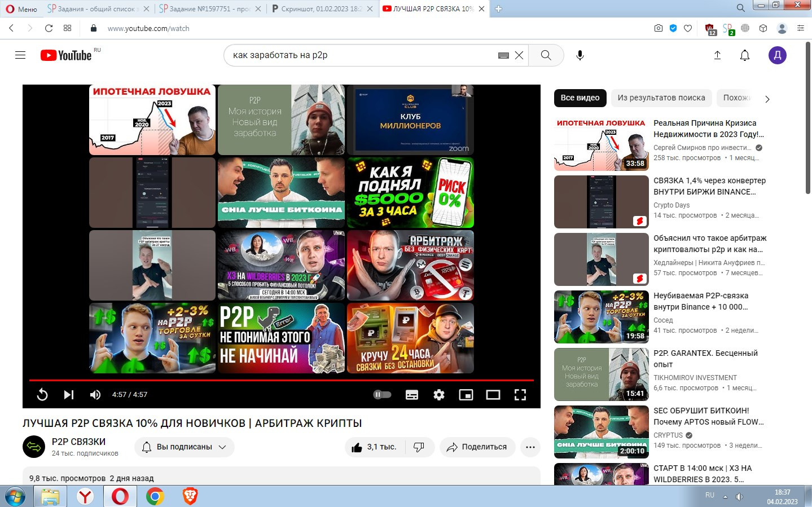Reload the page in Opera
This screenshot has width=812, height=507.
tap(49, 28)
